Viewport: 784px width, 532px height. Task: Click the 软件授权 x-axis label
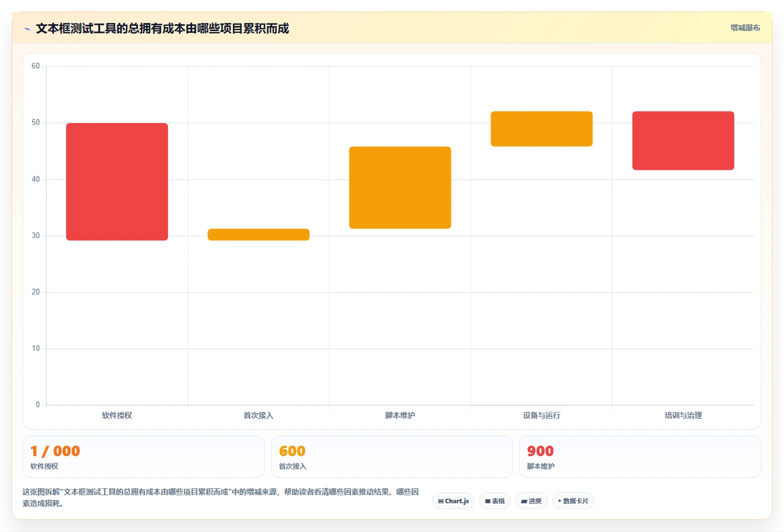click(x=117, y=415)
